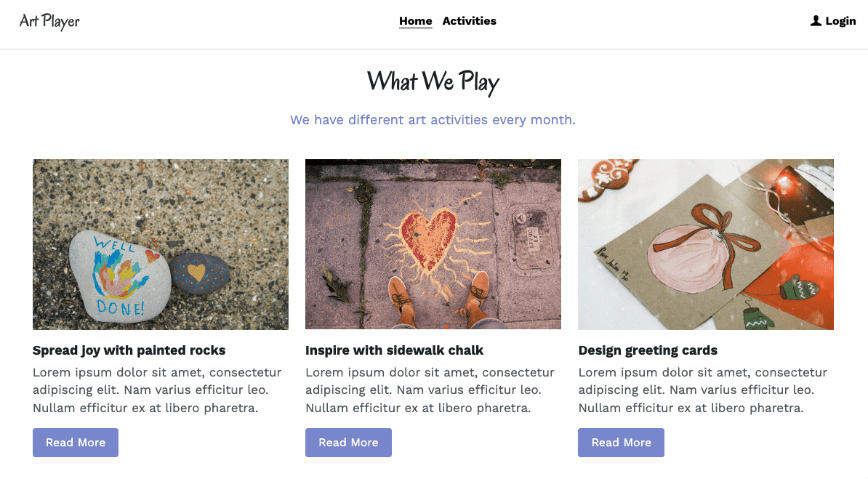Click the 'Design greeting cards' title

(x=648, y=350)
